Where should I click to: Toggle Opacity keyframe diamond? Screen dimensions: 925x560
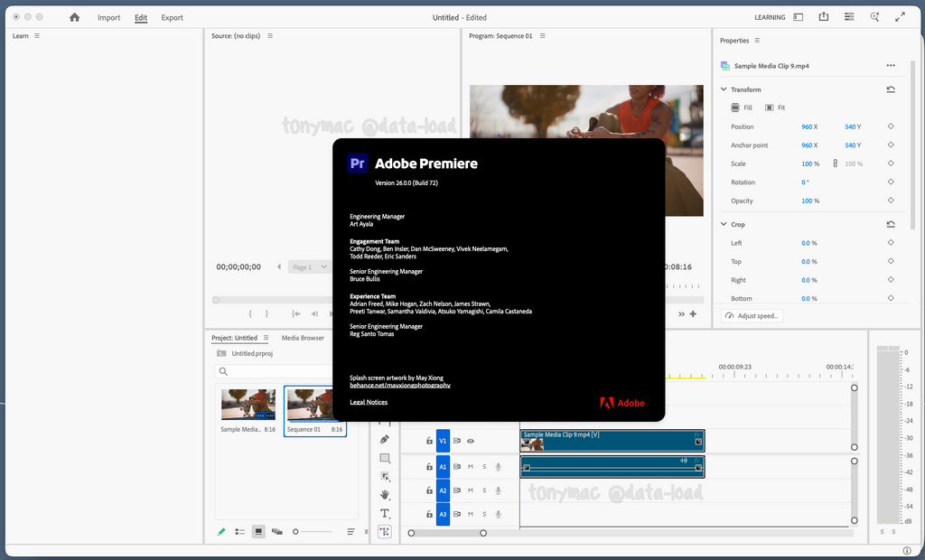pyautogui.click(x=891, y=201)
